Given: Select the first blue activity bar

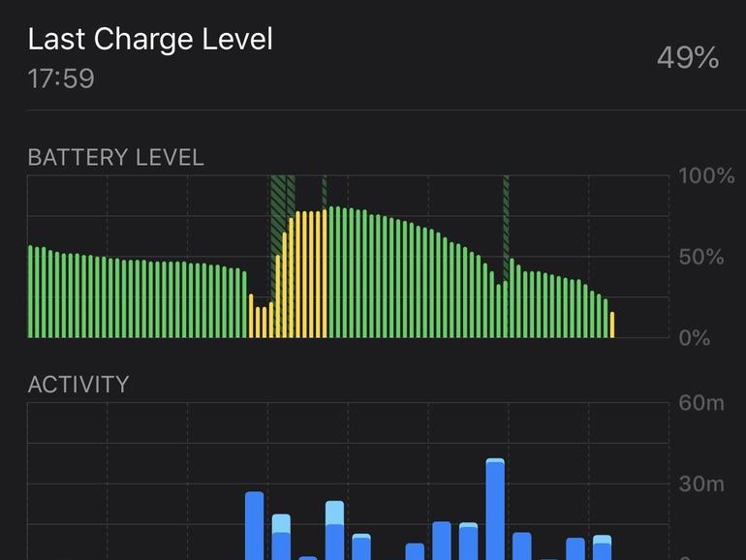Looking at the screenshot, I should (x=255, y=525).
